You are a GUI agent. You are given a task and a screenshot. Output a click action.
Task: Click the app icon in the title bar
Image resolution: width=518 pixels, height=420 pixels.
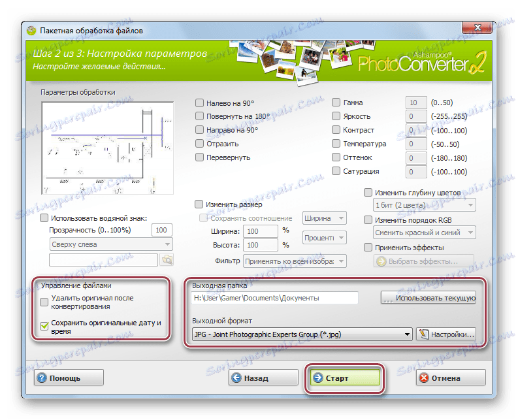point(31,31)
